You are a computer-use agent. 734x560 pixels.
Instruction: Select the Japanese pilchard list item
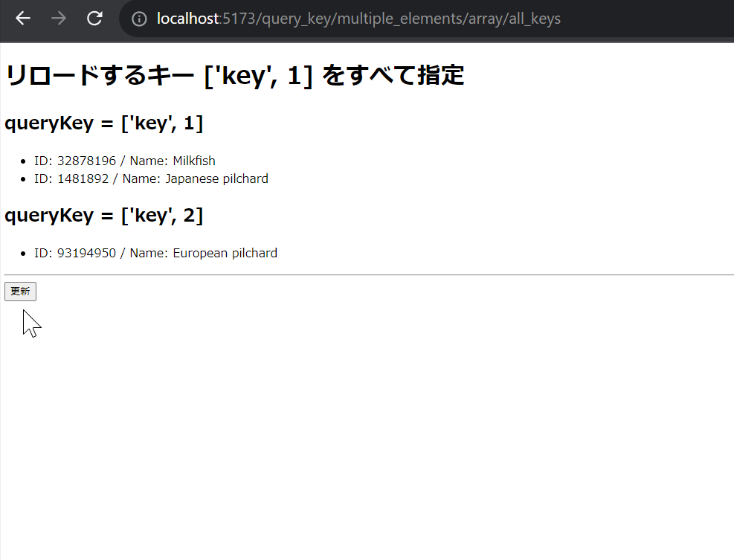click(x=149, y=178)
